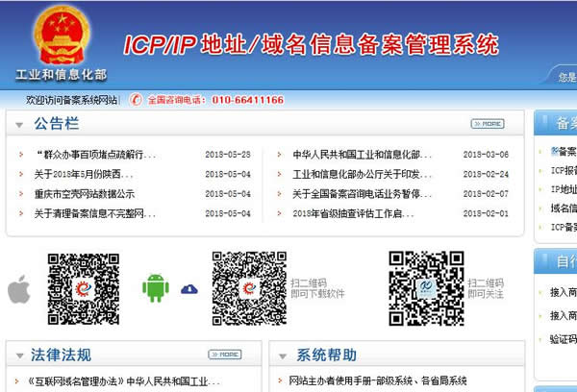Open the 群众办事百项堵点疏解行 announcement
The height and width of the screenshot is (392, 577).
click(x=94, y=155)
